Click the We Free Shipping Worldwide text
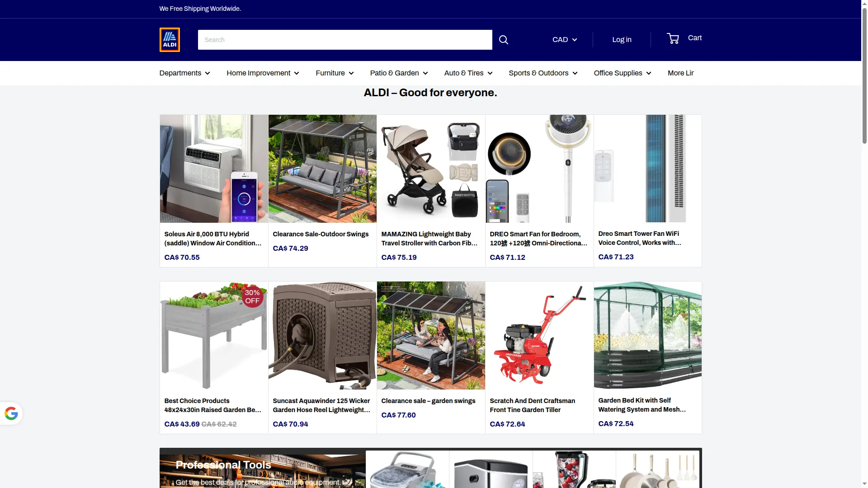 click(x=200, y=9)
